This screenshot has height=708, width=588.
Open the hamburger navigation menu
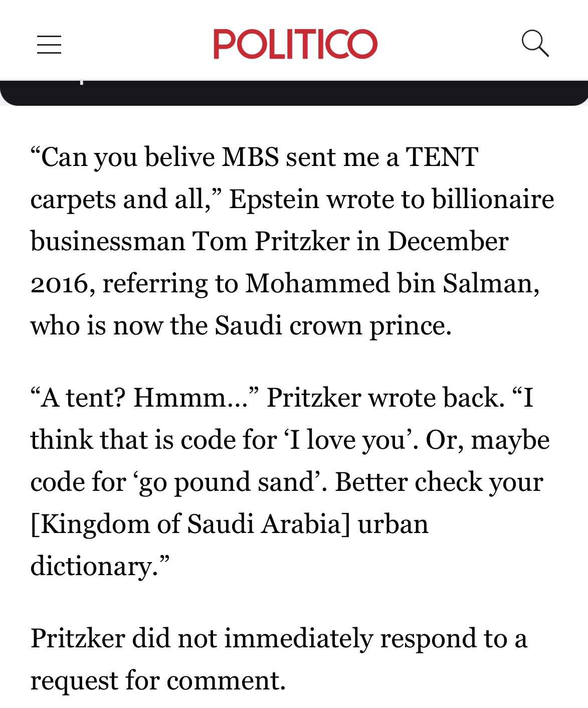point(49,44)
